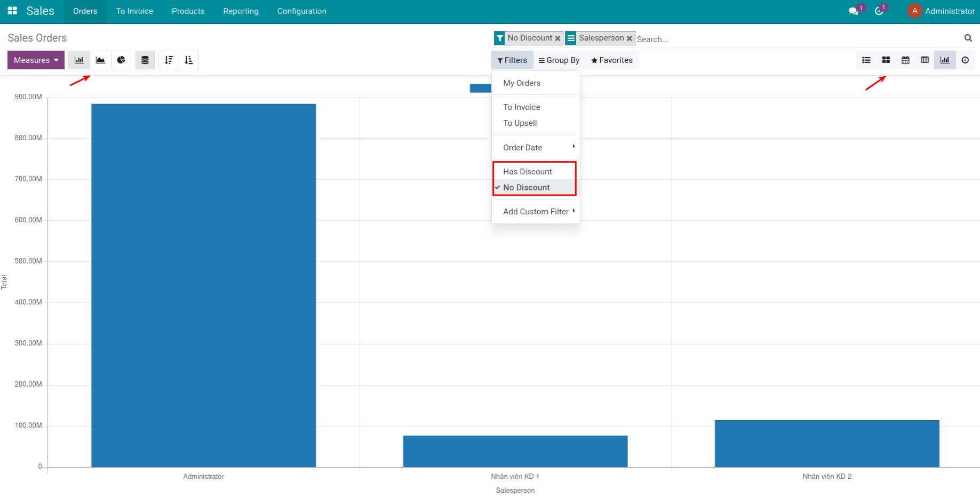Image resolution: width=980 pixels, height=497 pixels.
Task: Click the blue legend color swatch
Action: tap(480, 88)
